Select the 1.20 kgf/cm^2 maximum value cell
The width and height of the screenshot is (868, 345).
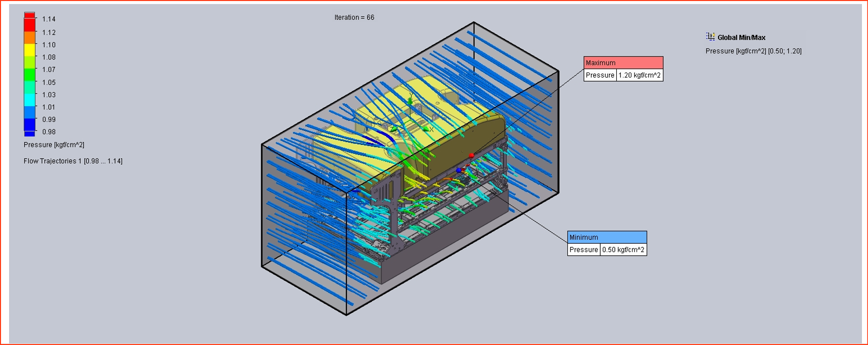click(639, 76)
